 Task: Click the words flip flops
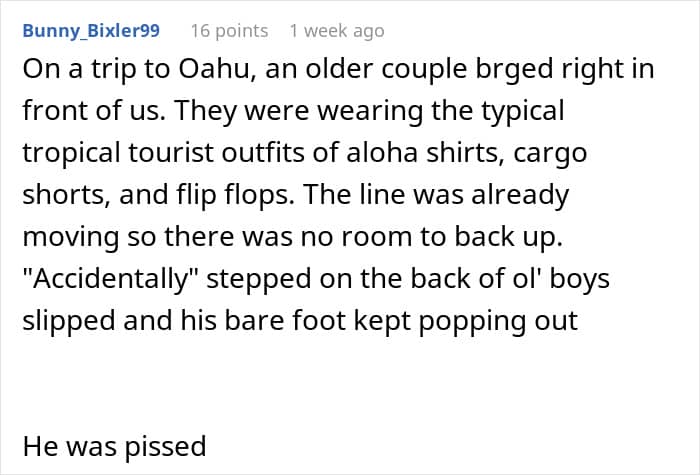pyautogui.click(x=235, y=196)
